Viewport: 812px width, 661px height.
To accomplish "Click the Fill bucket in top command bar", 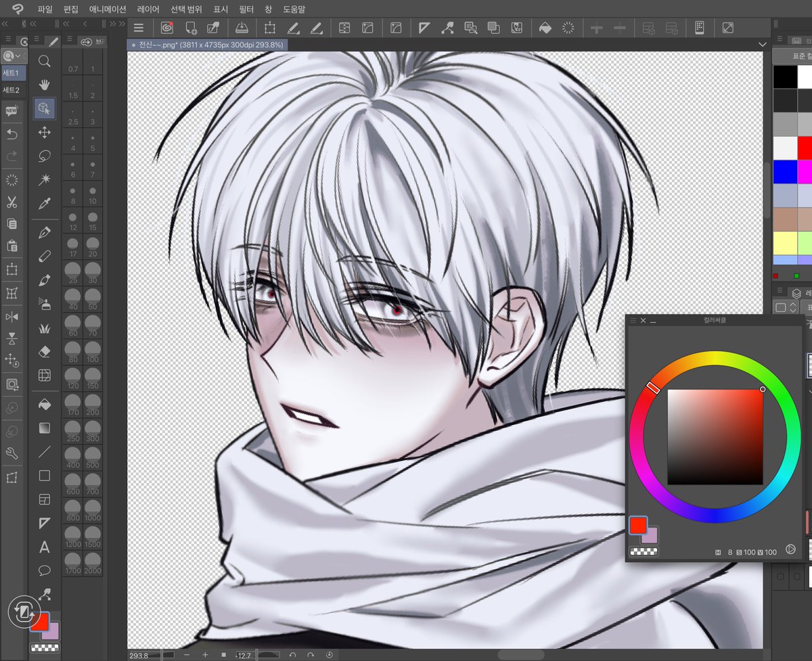I will [x=545, y=28].
